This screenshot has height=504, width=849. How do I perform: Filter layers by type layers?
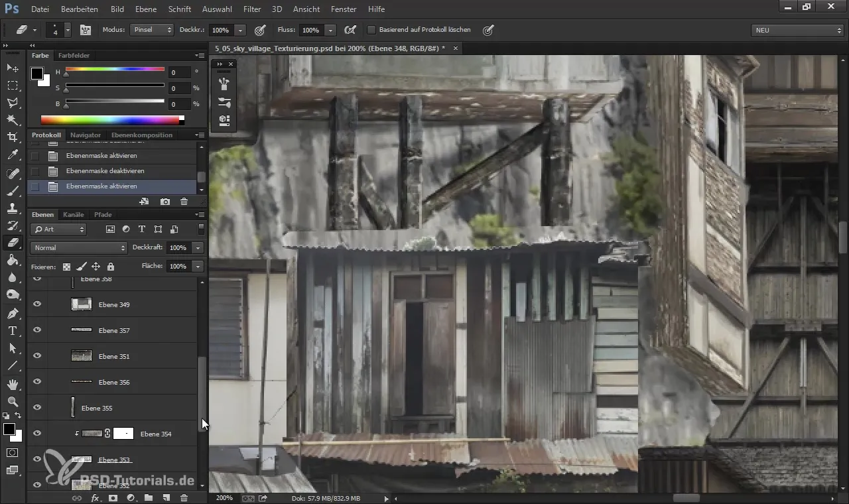[x=142, y=229]
